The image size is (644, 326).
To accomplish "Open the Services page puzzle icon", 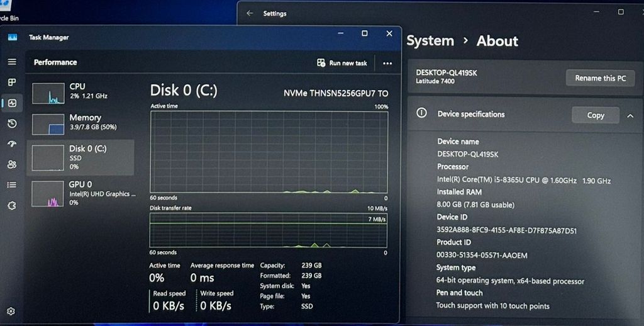I will tap(12, 206).
